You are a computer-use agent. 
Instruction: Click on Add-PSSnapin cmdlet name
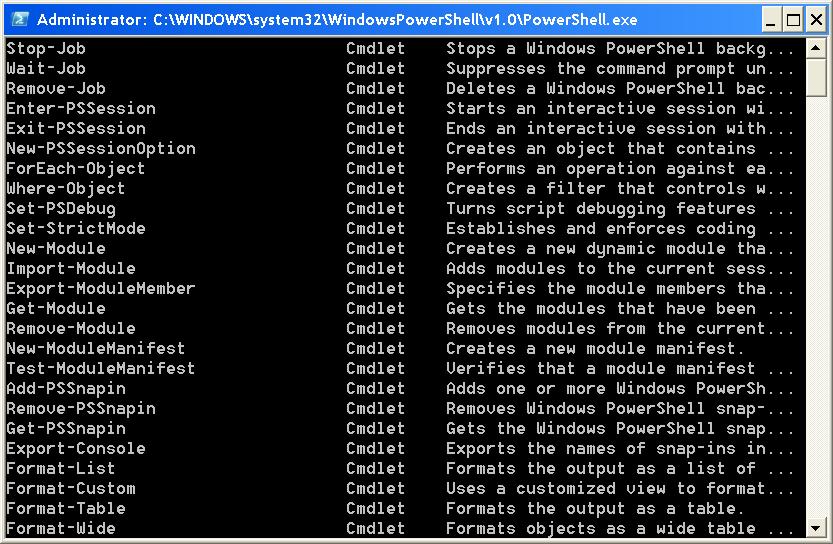click(66, 389)
